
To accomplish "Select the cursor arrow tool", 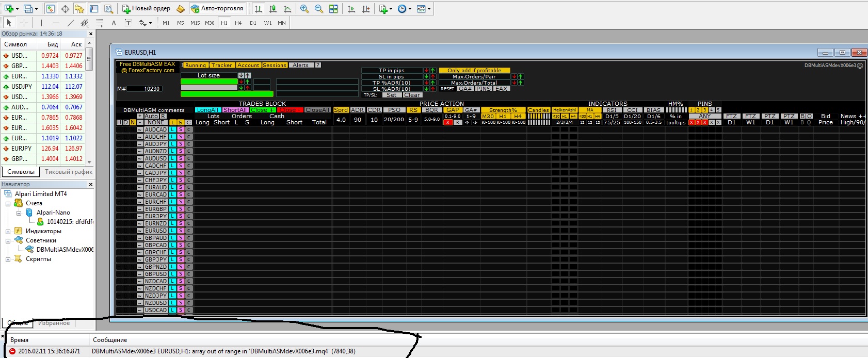I will point(9,23).
